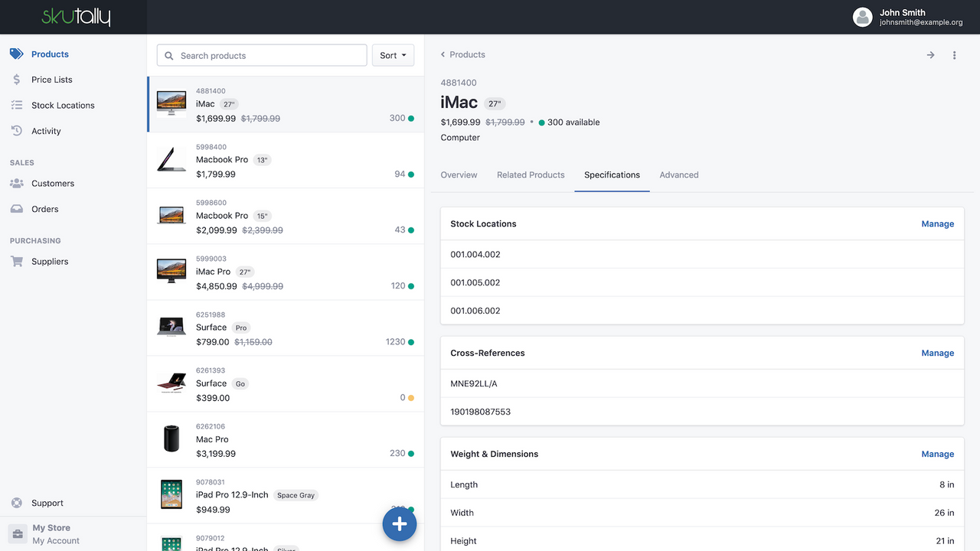
Task: Click Macbook Pro 13" stock count 94
Action: (x=400, y=174)
